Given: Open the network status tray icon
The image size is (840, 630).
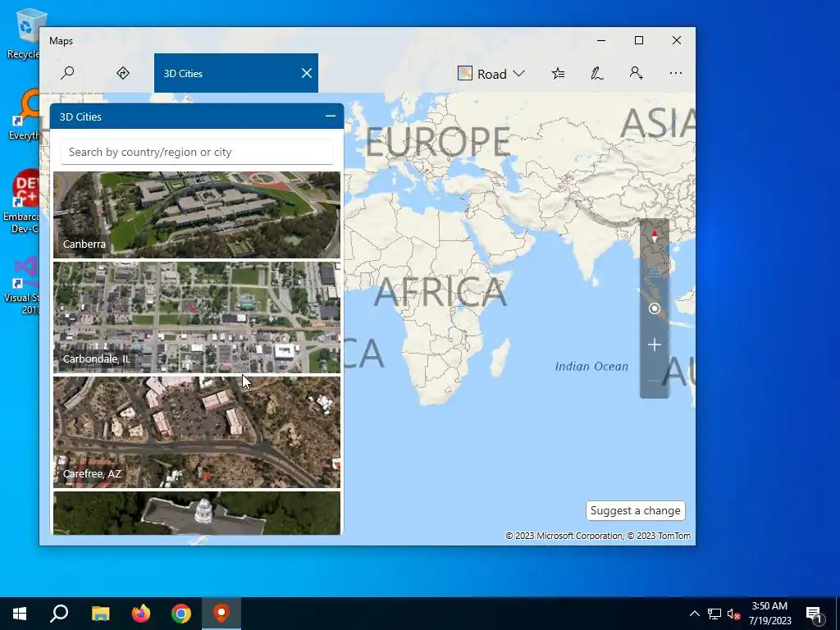Looking at the screenshot, I should 714,614.
